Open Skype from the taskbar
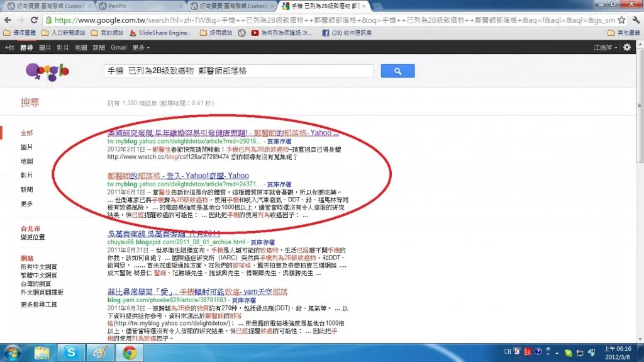 (70, 353)
